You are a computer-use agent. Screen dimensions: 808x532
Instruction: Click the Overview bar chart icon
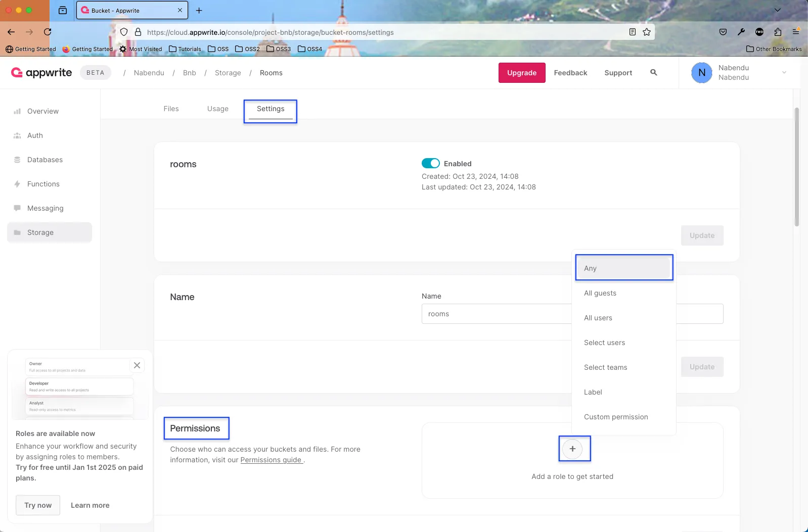17,111
